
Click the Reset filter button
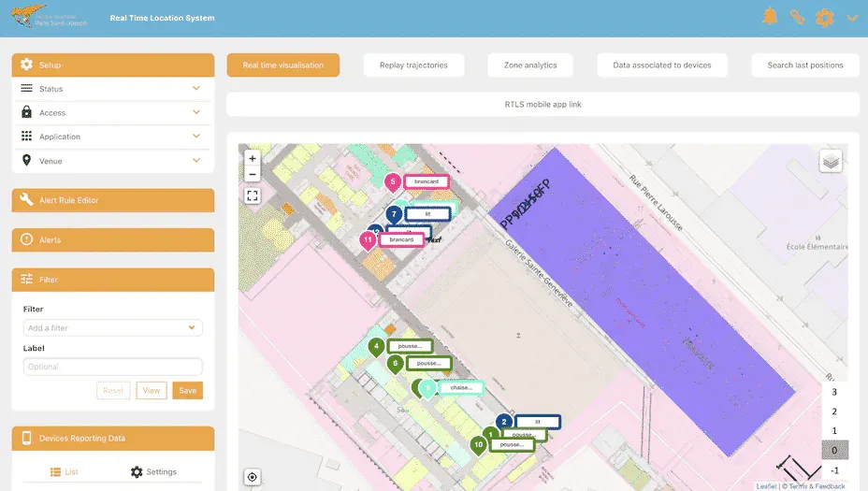tap(113, 390)
